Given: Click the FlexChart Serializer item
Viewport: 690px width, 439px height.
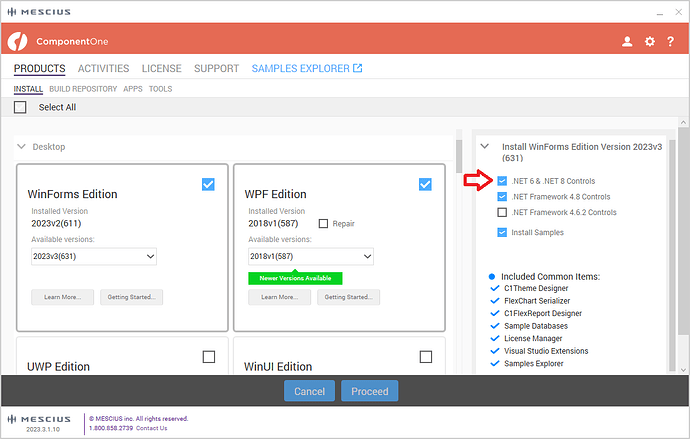Looking at the screenshot, I should click(537, 301).
